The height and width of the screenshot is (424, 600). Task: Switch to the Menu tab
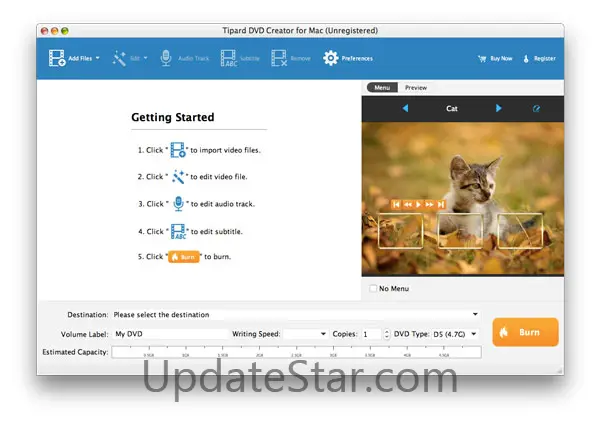(382, 88)
